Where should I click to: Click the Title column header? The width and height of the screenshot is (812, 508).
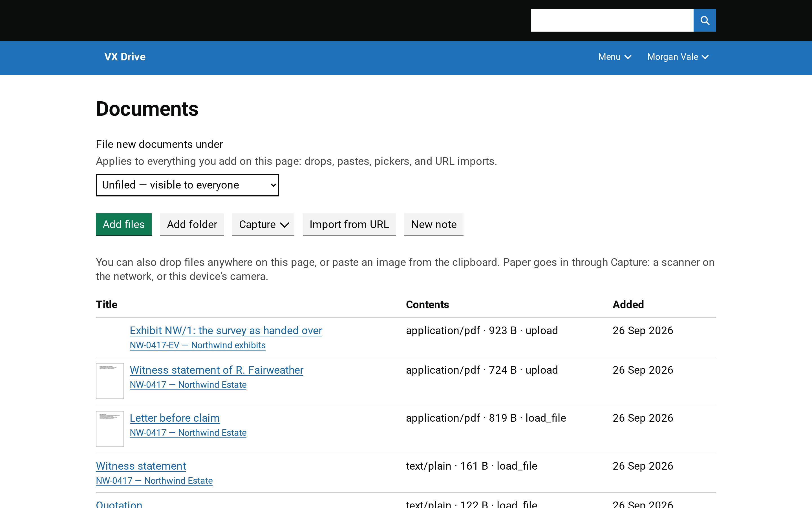(x=107, y=305)
